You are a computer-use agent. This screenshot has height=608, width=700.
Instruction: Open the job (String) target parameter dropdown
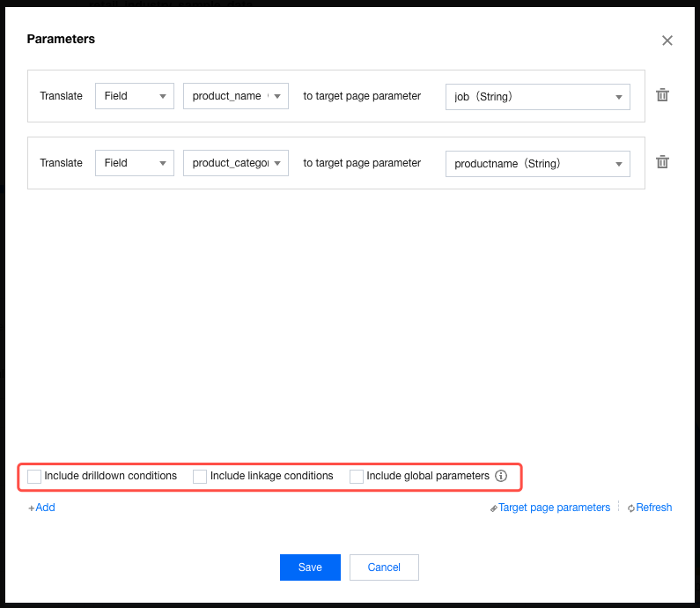(x=537, y=97)
